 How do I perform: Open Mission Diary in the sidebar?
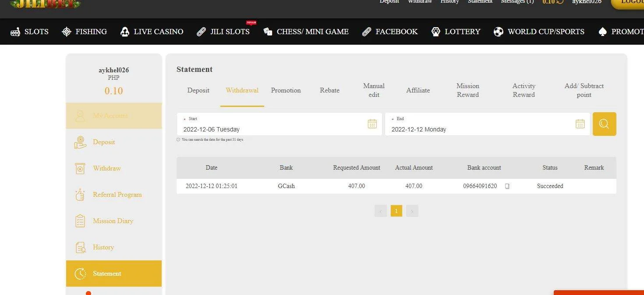114,221
